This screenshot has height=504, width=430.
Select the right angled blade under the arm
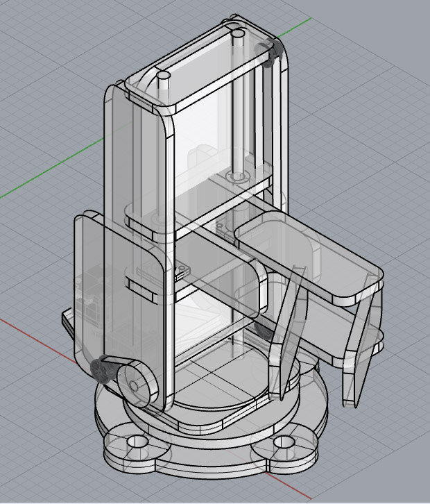click(x=361, y=341)
